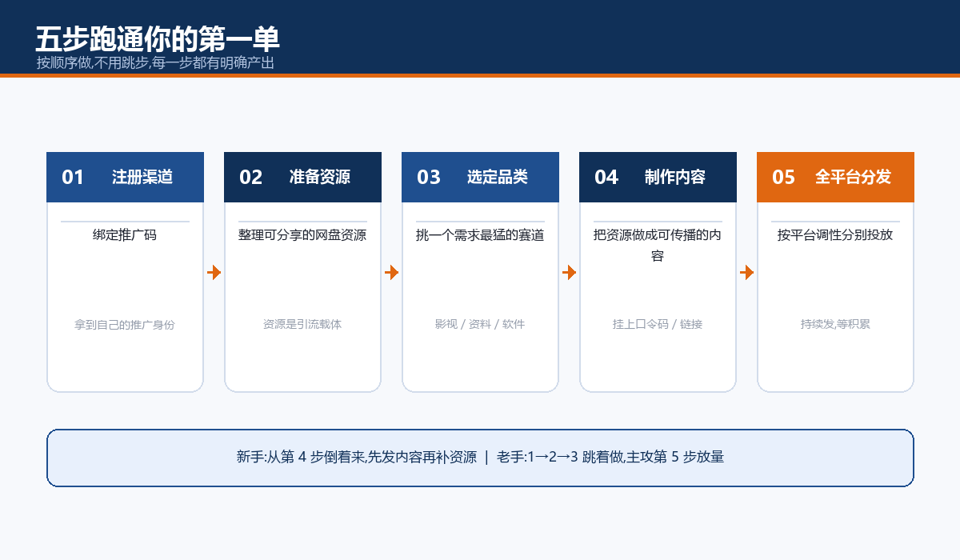Click the text 整理可分享的网盘资源

[302, 235]
